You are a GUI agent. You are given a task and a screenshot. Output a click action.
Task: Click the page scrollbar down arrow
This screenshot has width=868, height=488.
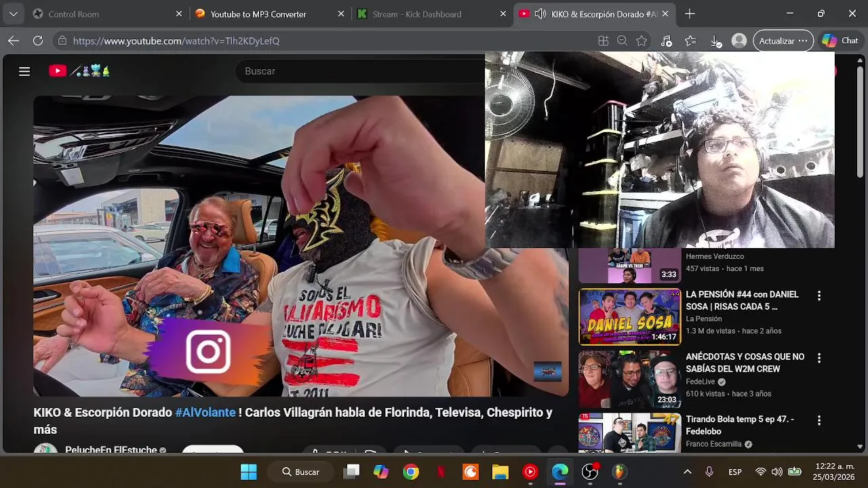(861, 447)
